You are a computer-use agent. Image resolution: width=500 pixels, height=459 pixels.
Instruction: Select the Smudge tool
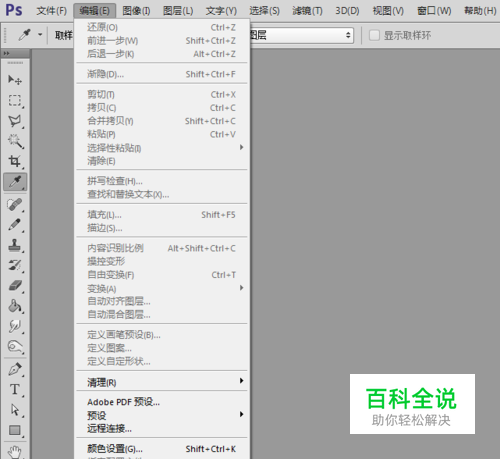coord(15,326)
